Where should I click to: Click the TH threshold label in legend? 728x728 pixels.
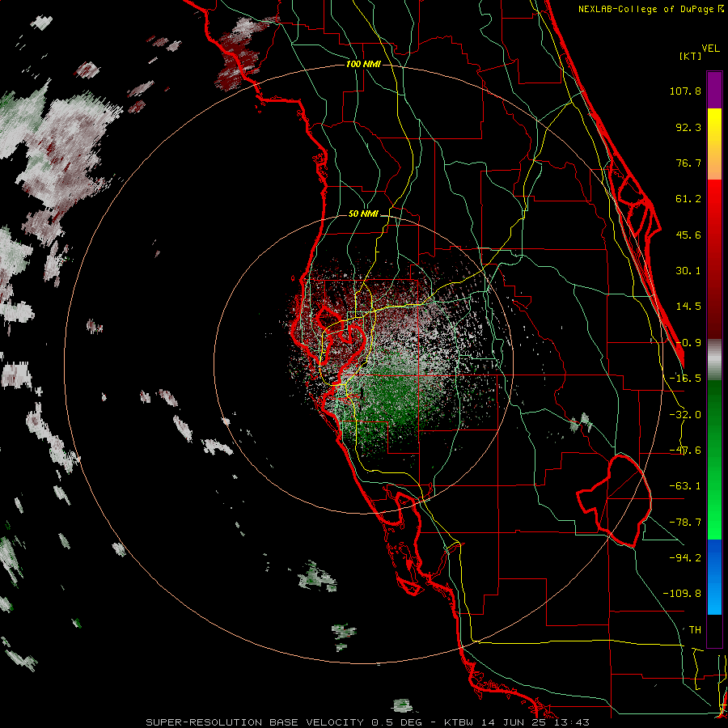(695, 629)
